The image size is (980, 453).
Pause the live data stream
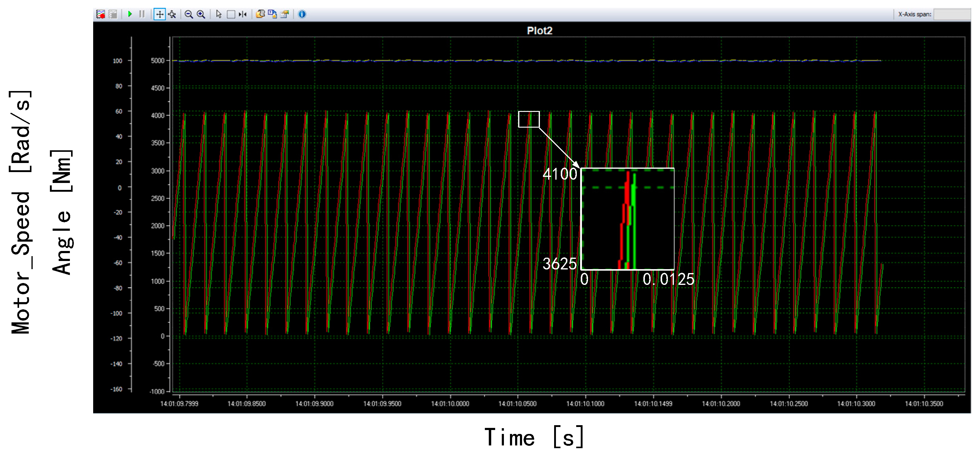point(142,15)
